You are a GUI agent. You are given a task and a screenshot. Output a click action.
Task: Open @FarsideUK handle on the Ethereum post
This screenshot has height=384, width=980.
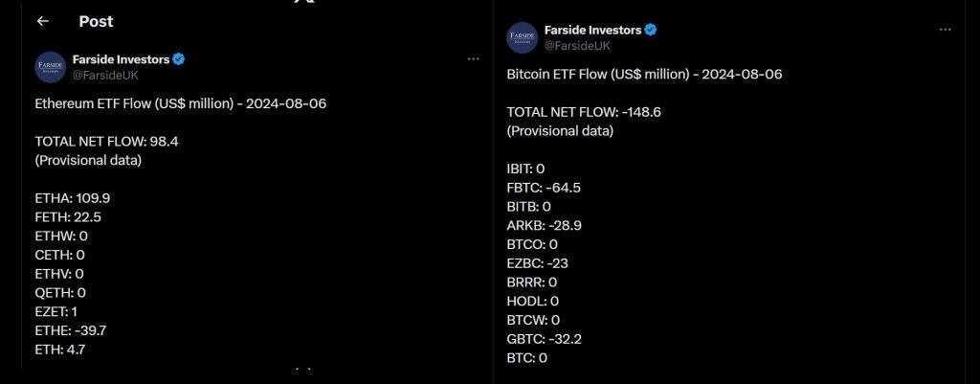[x=105, y=75]
